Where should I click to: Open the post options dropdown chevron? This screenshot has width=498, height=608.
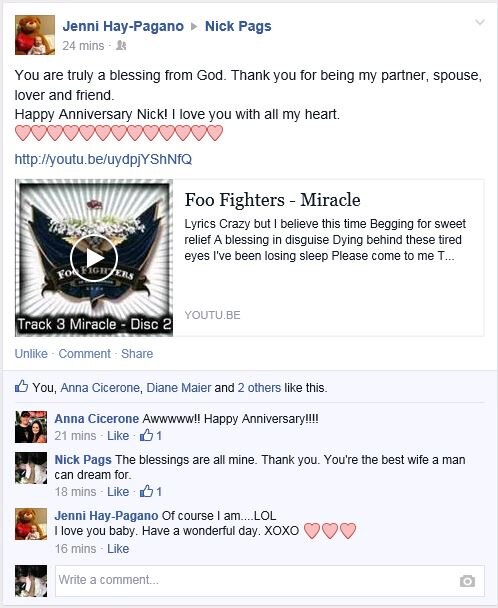[480, 22]
